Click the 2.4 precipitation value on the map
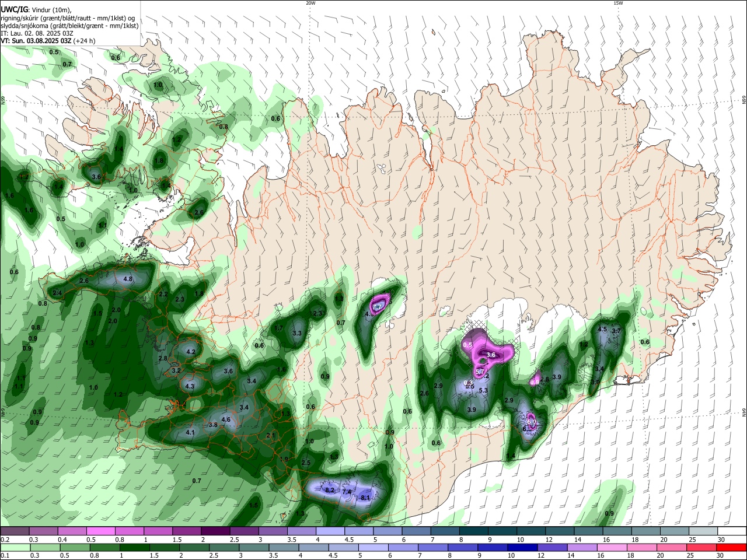 point(57,293)
